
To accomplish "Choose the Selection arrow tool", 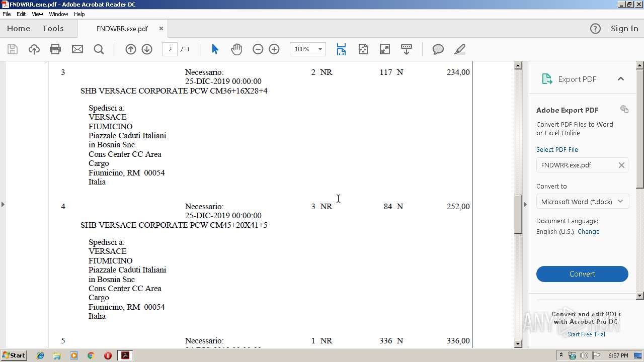I will click(x=215, y=49).
